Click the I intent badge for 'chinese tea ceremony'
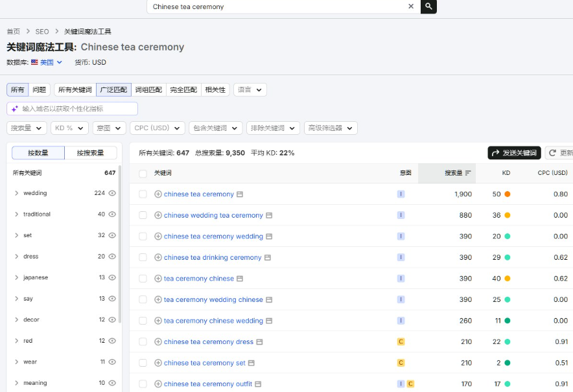 pos(401,194)
